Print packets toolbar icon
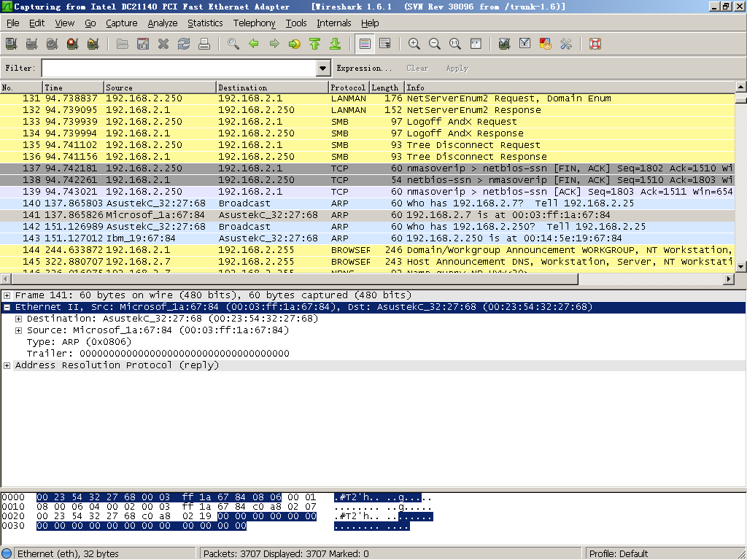Screen dimensions: 747x560 [204, 44]
